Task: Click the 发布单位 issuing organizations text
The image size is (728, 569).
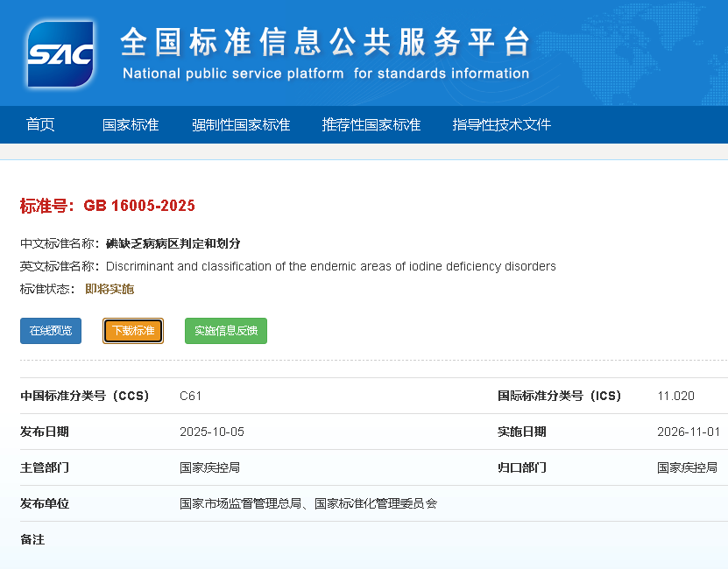Action: pos(308,503)
